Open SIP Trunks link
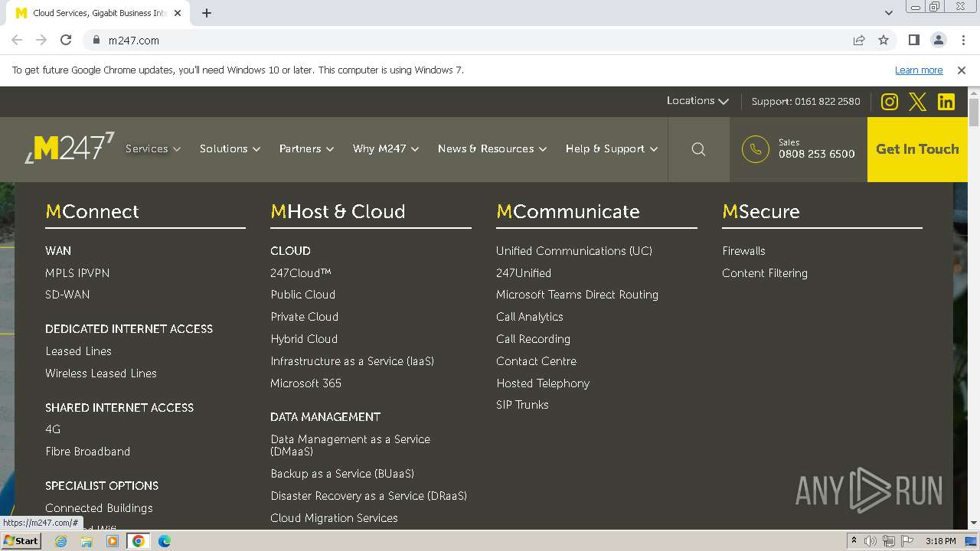Screen dimensions: 980x551 522,405
